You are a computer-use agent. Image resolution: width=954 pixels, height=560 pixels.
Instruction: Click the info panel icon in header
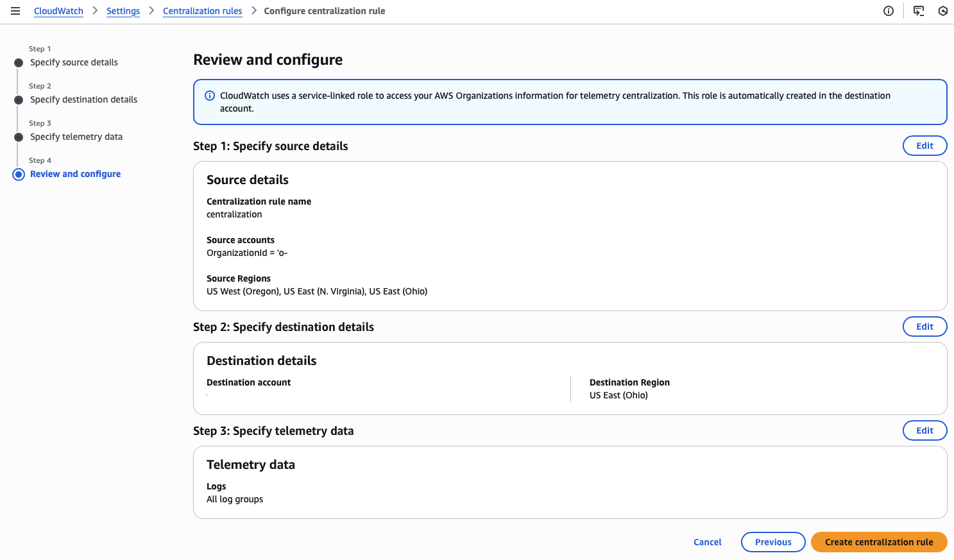[888, 11]
